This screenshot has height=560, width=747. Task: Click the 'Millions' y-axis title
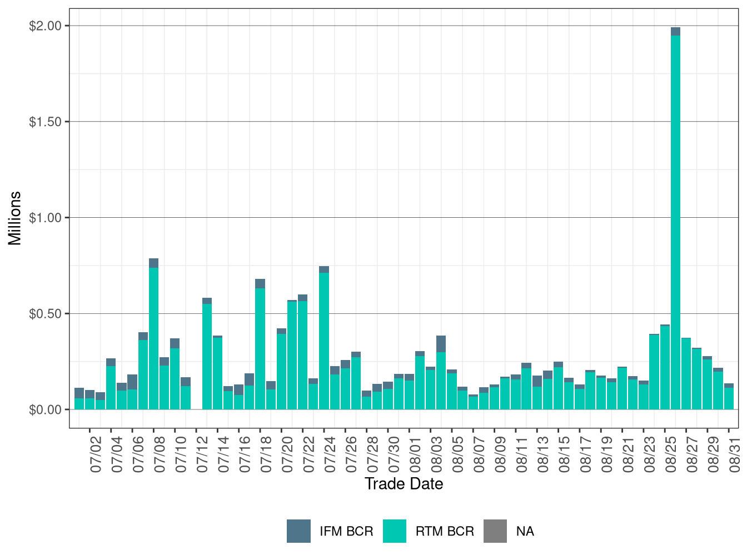[15, 218]
